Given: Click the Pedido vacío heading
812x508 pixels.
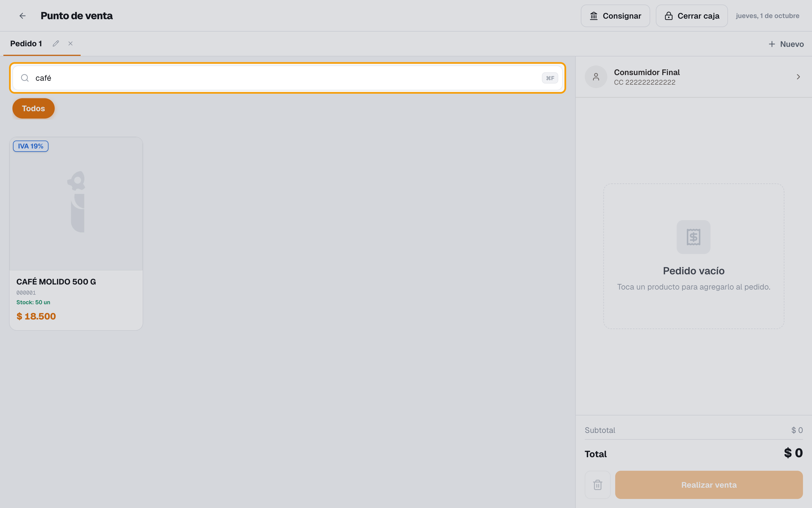Looking at the screenshot, I should (694, 271).
